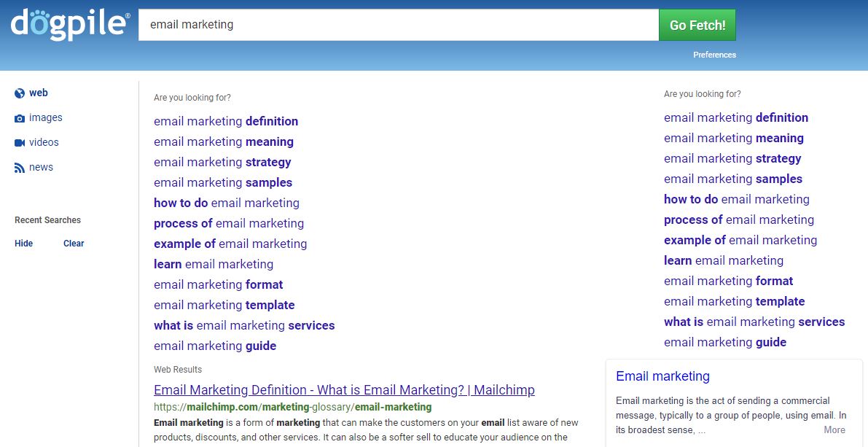Open right column suggestion email marketing samples
Viewport: 868px width, 447px height.
[733, 179]
